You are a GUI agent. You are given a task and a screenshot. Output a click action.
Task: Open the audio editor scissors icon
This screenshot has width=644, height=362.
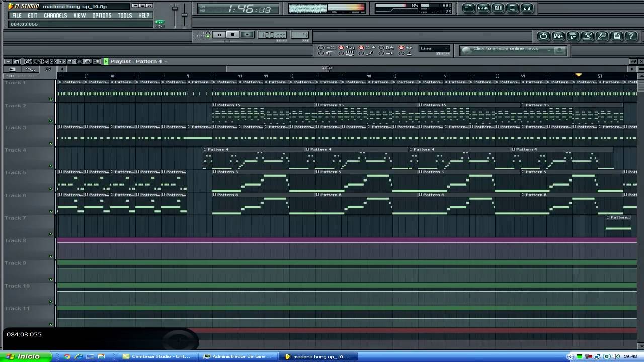pos(587,36)
